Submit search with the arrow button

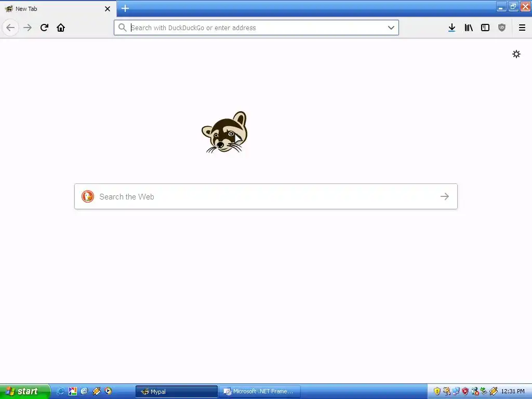coord(445,196)
